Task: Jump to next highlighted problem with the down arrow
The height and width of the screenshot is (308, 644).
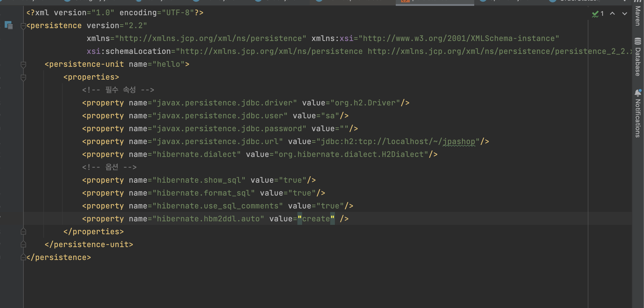Action: point(625,14)
